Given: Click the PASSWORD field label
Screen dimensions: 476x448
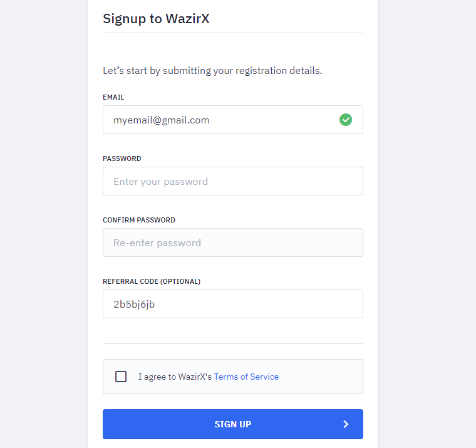Looking at the screenshot, I should 122,159.
